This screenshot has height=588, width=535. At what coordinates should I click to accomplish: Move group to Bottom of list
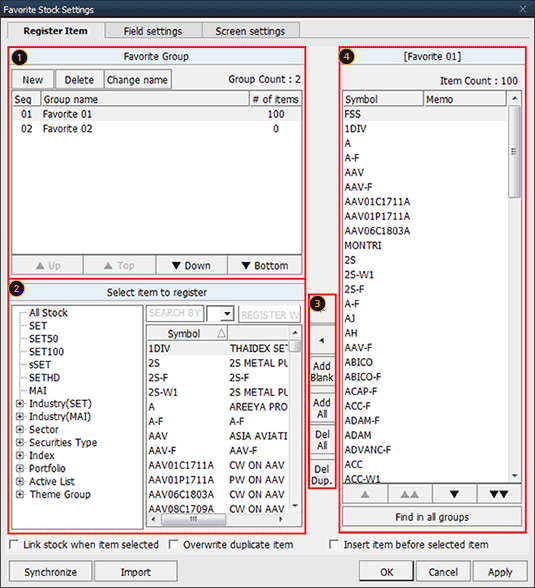265,266
